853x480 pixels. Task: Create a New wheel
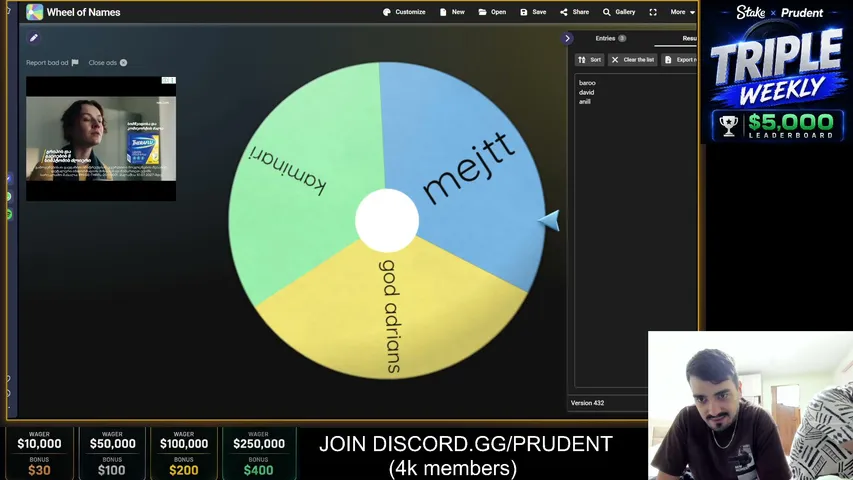pyautogui.click(x=452, y=12)
